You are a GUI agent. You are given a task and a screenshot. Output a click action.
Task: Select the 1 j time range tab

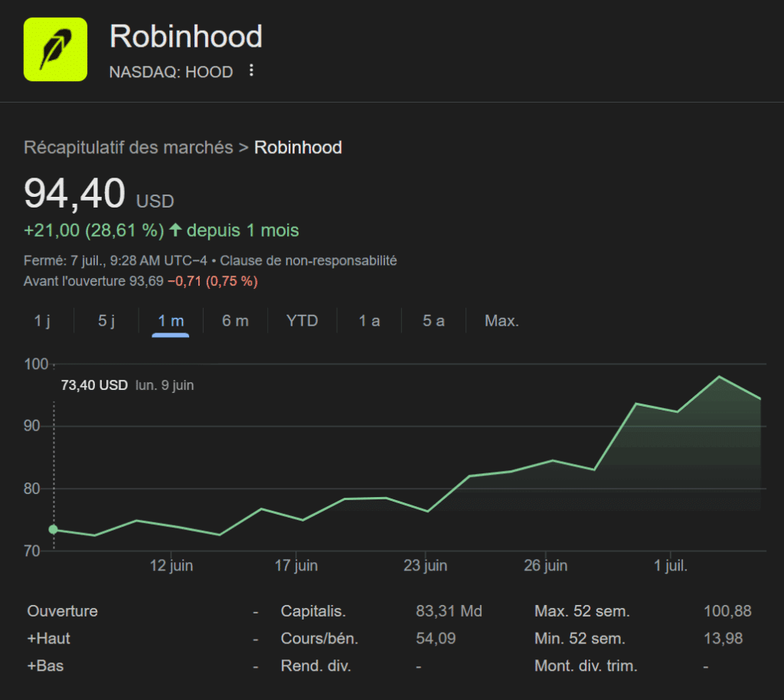point(42,320)
